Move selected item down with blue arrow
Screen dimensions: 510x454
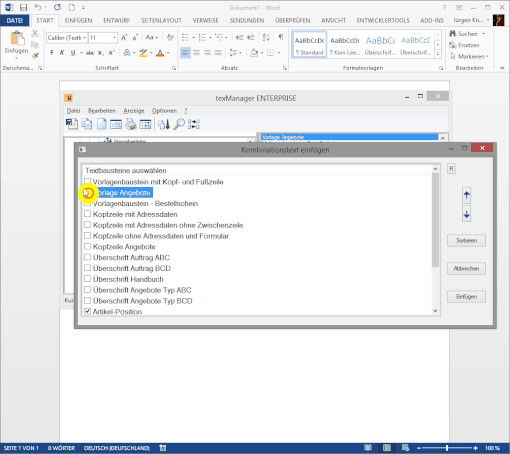tap(466, 214)
